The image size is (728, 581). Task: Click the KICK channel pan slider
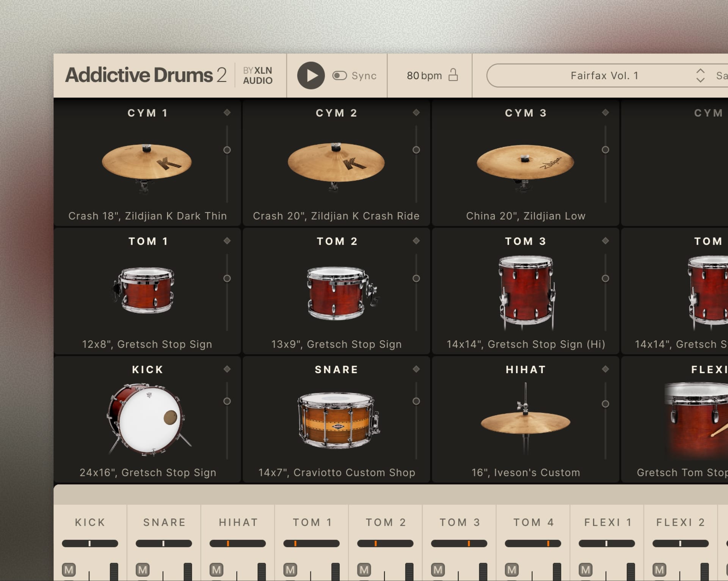pyautogui.click(x=90, y=543)
